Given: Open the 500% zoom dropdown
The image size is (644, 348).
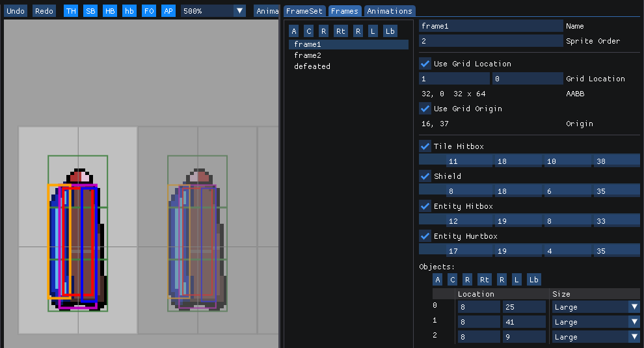Looking at the screenshot, I should click(x=213, y=11).
